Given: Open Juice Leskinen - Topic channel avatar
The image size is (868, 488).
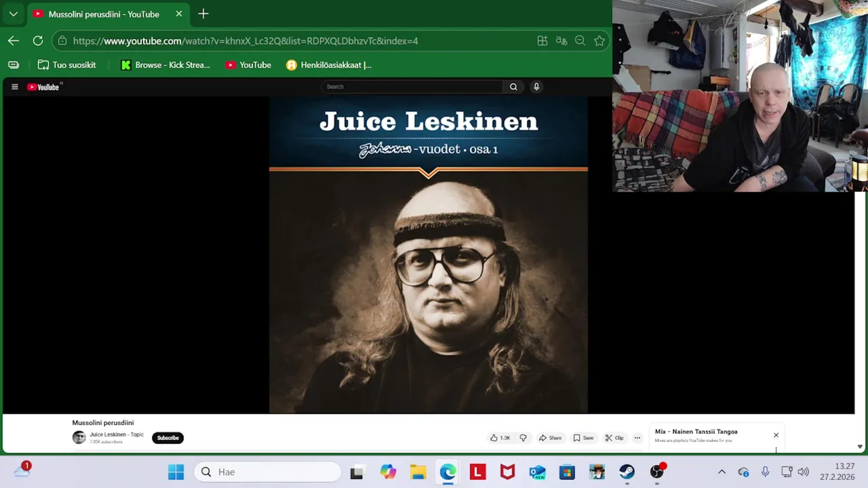Looking at the screenshot, I should [x=79, y=438].
